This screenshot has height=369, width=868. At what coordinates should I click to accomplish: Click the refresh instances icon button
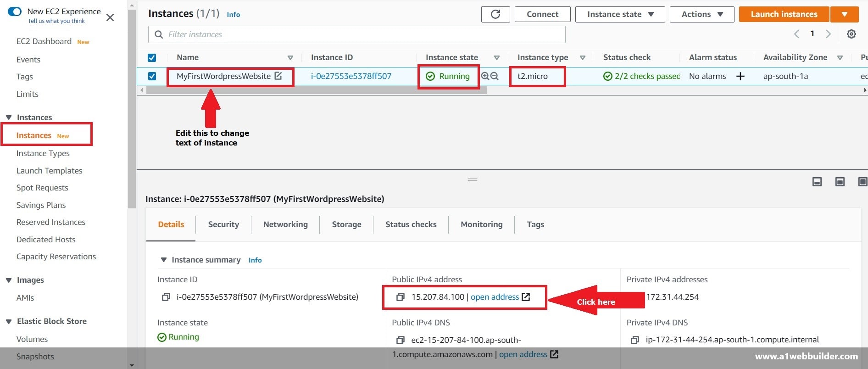495,14
